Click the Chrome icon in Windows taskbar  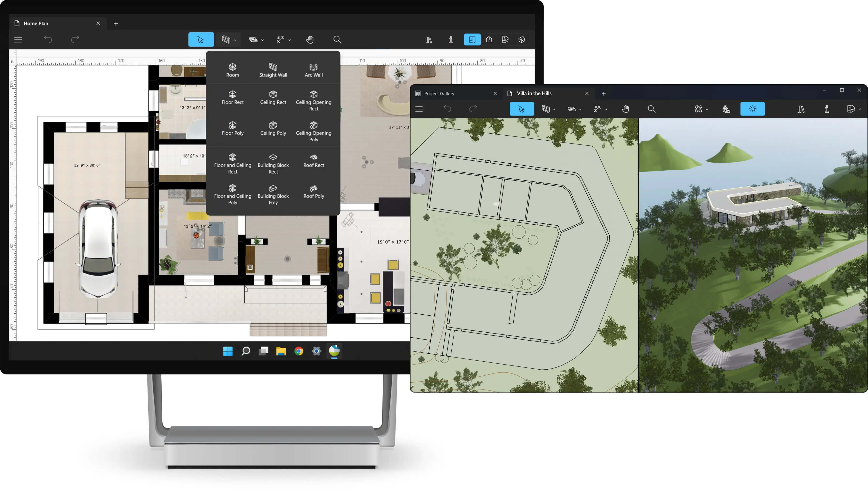click(x=299, y=351)
